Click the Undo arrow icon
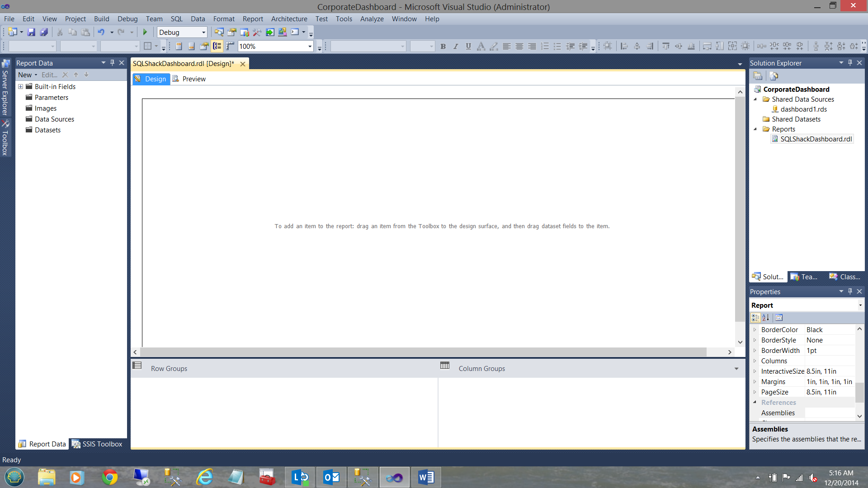 [101, 32]
